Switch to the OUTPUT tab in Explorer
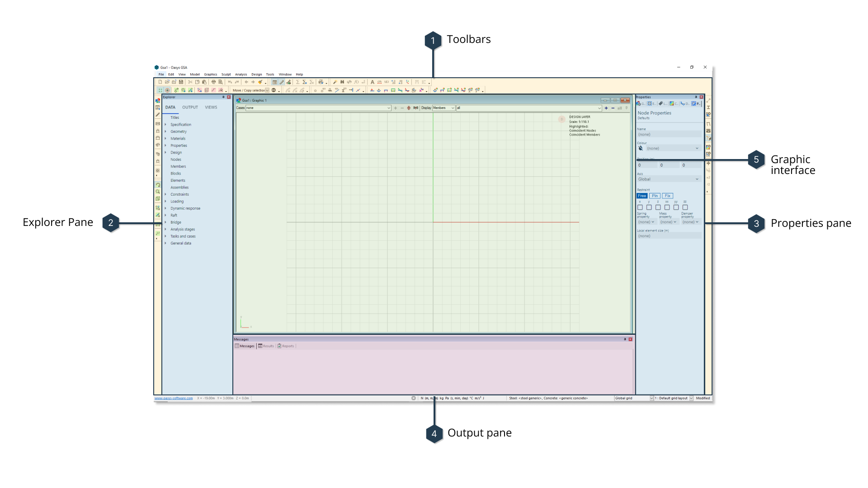Screen dimensions: 868x488 [190, 107]
